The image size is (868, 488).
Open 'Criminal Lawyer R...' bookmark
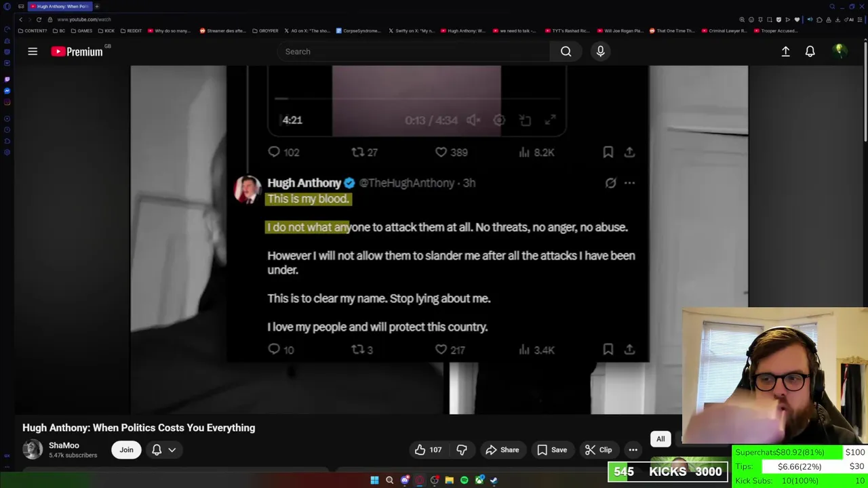725,30
